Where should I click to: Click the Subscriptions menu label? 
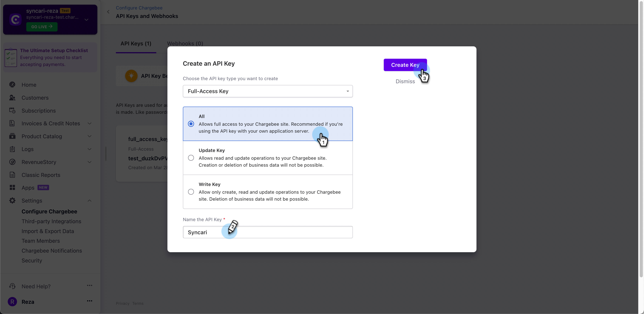[x=38, y=110]
